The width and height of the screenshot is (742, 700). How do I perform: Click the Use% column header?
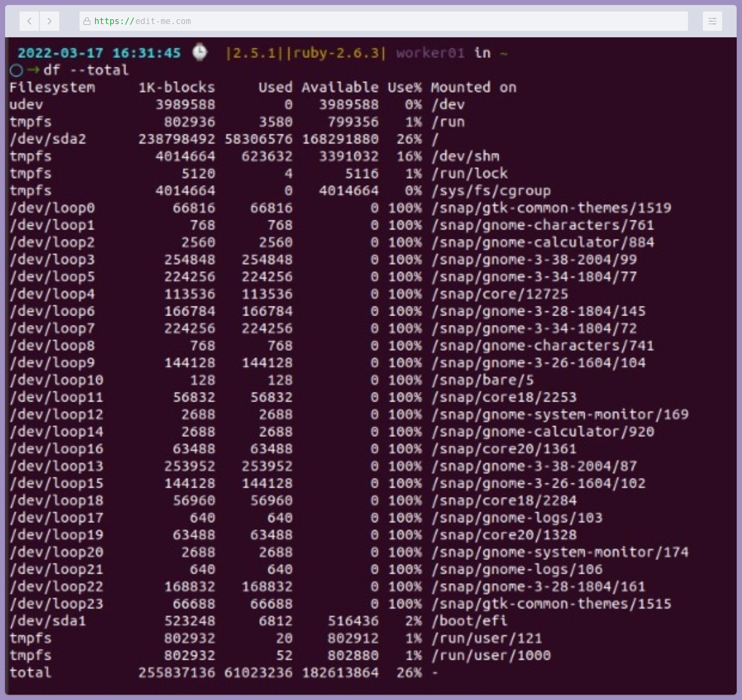tap(405, 87)
